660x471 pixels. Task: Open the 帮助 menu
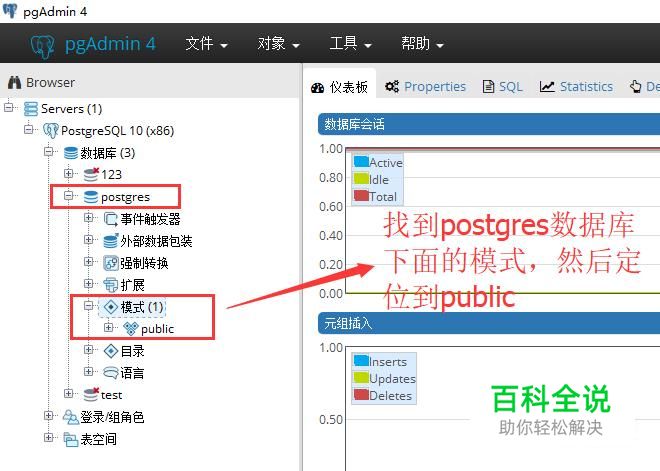[x=422, y=43]
